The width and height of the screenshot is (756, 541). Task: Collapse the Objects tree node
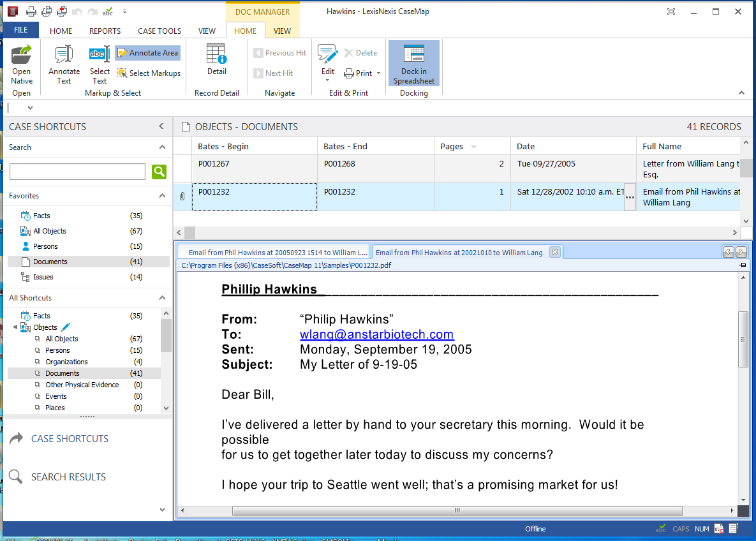(15, 327)
